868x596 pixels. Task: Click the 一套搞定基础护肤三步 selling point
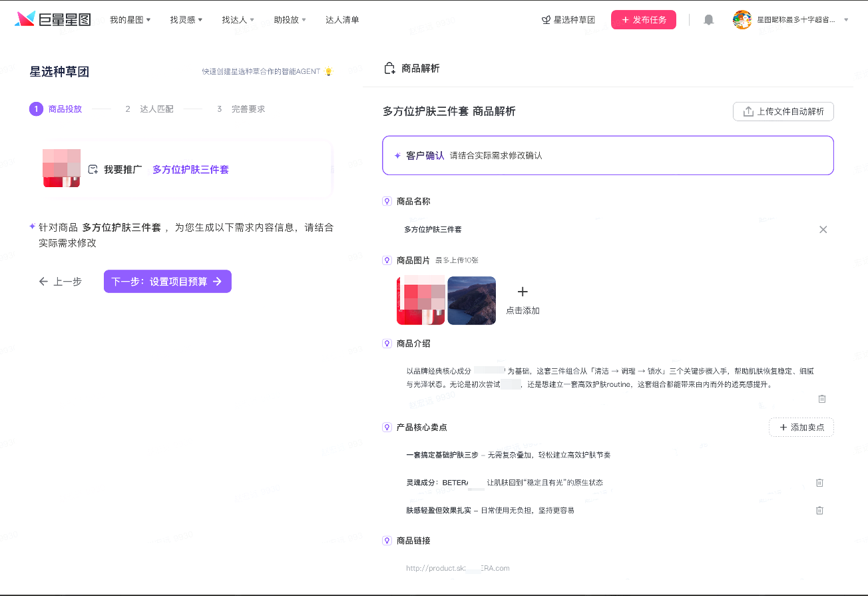pos(509,455)
